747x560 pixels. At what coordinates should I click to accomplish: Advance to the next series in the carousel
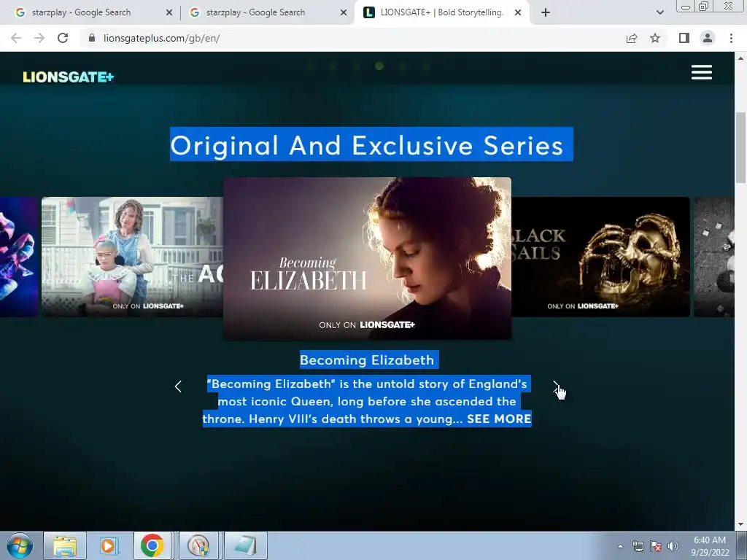pyautogui.click(x=555, y=386)
